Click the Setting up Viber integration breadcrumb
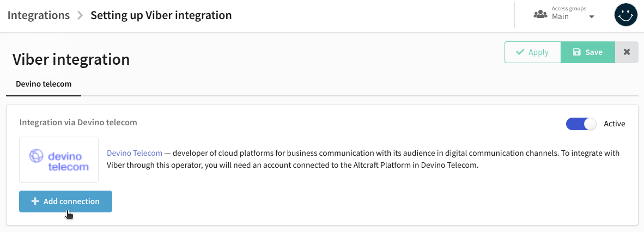 pos(161,16)
